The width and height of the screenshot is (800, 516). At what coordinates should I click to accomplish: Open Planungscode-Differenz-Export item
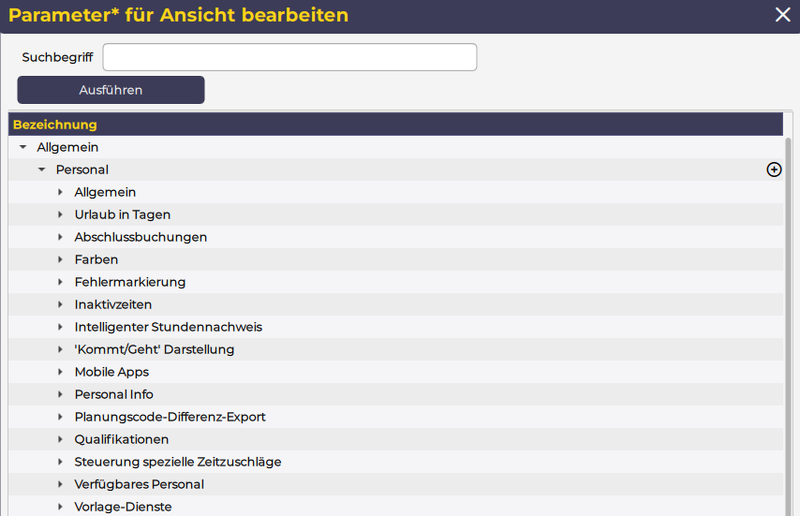(170, 417)
